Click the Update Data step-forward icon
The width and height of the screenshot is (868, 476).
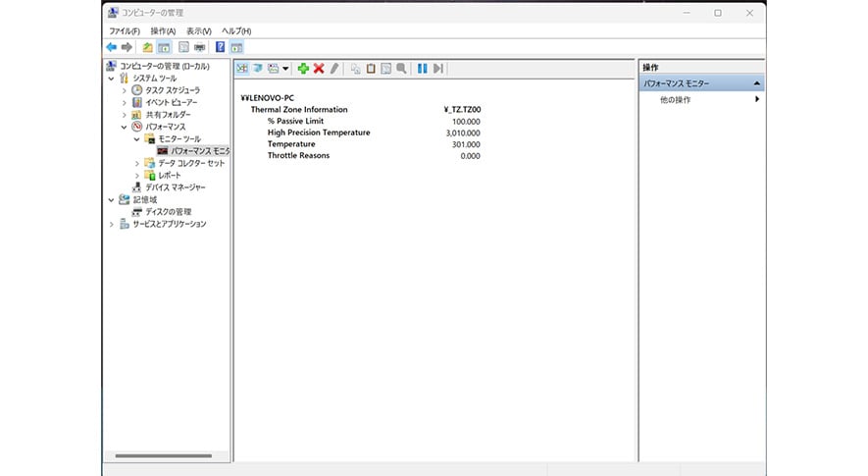(x=438, y=68)
